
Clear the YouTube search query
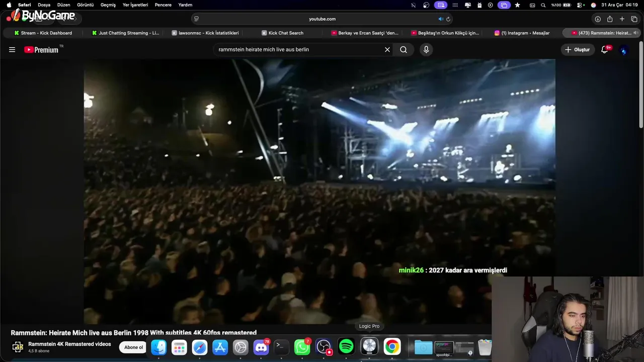[387, 50]
